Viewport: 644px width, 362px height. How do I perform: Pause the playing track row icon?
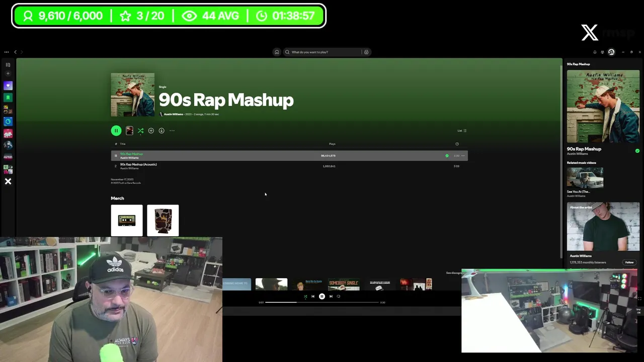(x=116, y=156)
